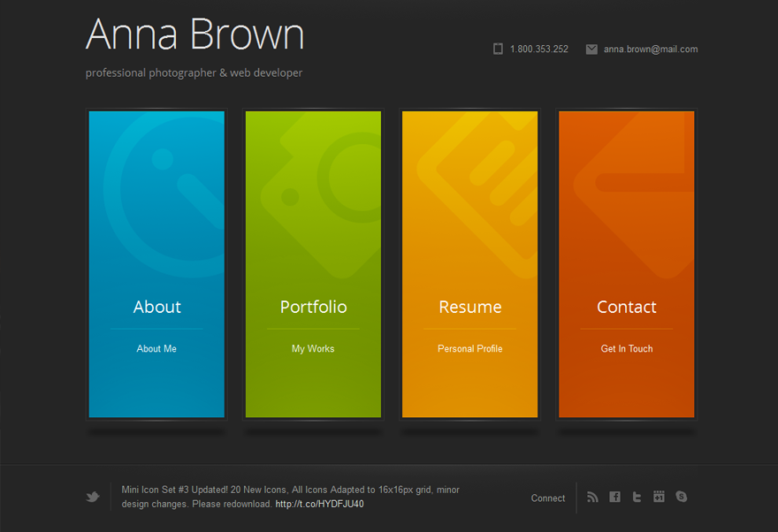Click phone number 1.800.353.252
The height and width of the screenshot is (532, 778).
coord(539,49)
